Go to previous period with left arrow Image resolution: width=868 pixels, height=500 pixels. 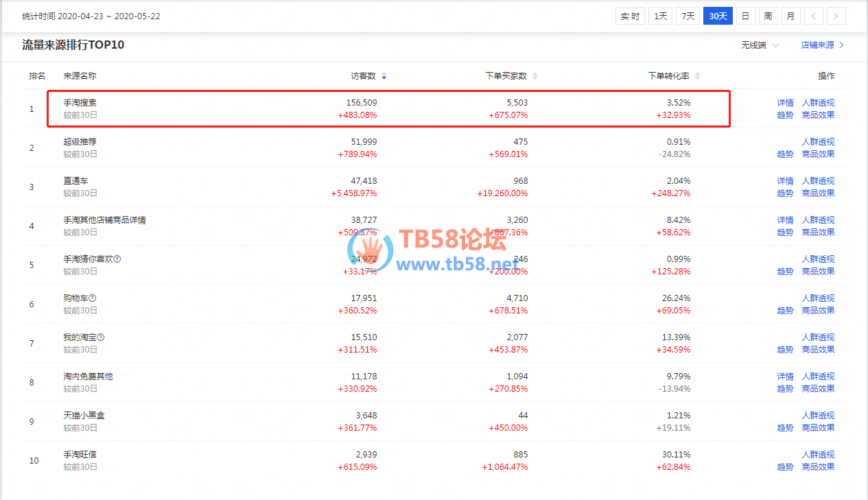[813, 16]
